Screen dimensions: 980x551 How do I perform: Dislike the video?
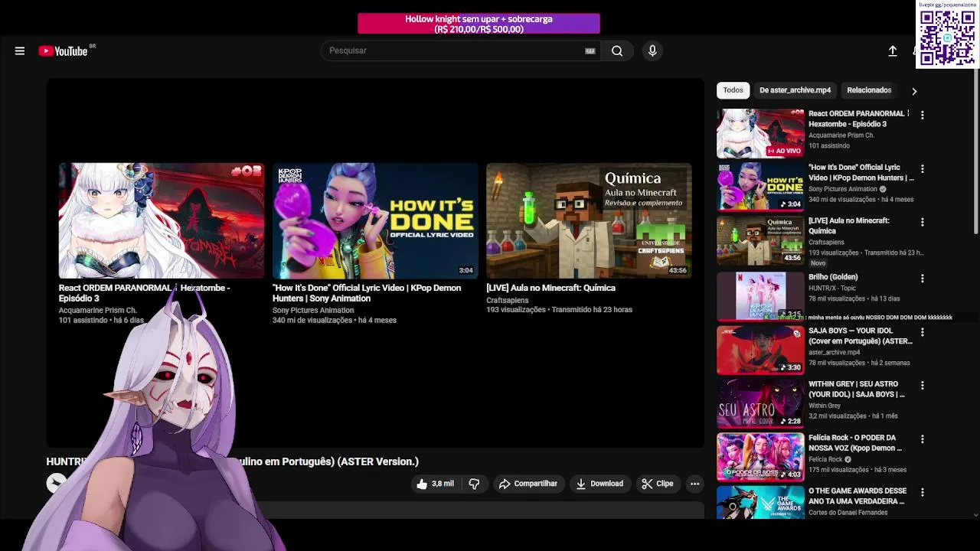(474, 484)
